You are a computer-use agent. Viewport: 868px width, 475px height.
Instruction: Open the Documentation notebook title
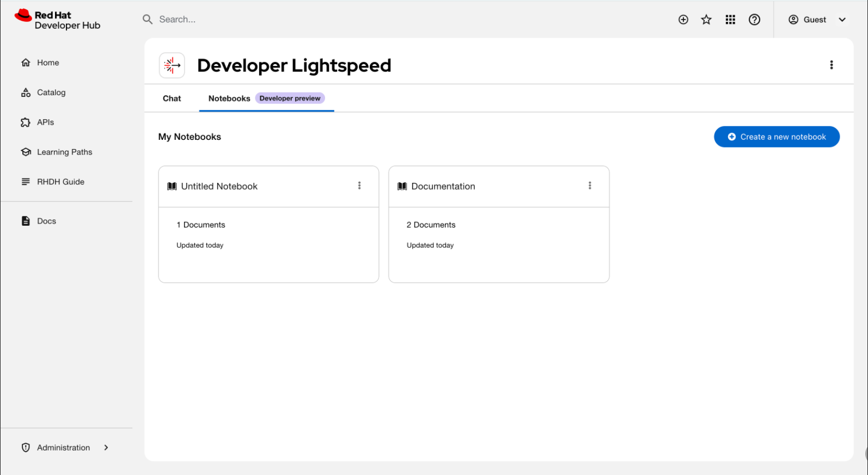click(x=443, y=187)
